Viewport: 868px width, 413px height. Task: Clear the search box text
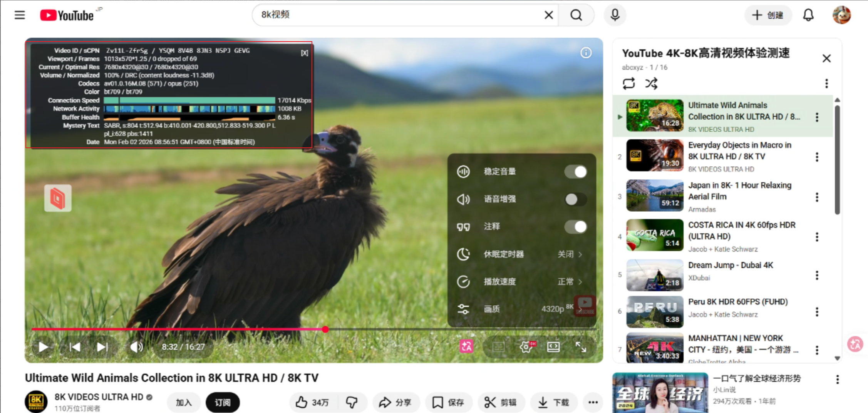(548, 15)
